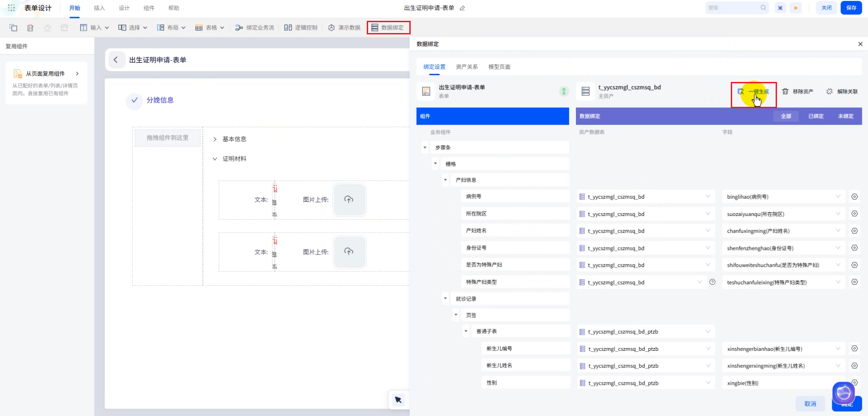Click the 一键生成 button

click(x=753, y=91)
